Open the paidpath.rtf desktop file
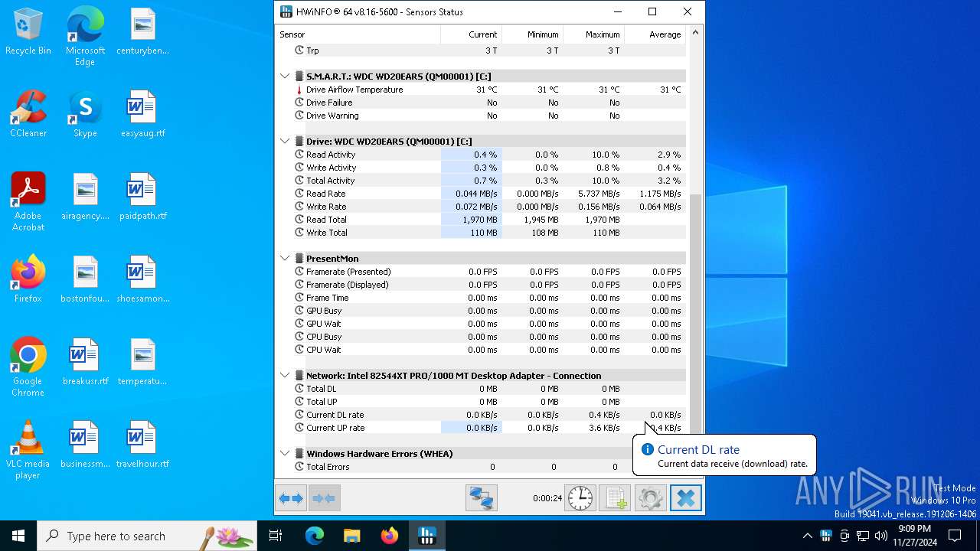This screenshot has width=980, height=551. tap(142, 196)
